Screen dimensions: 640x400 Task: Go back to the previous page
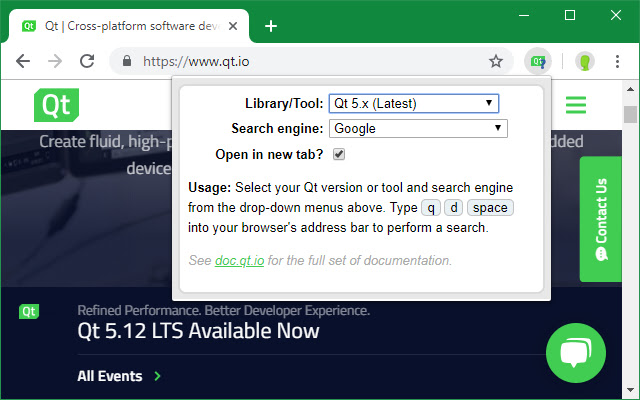23,61
